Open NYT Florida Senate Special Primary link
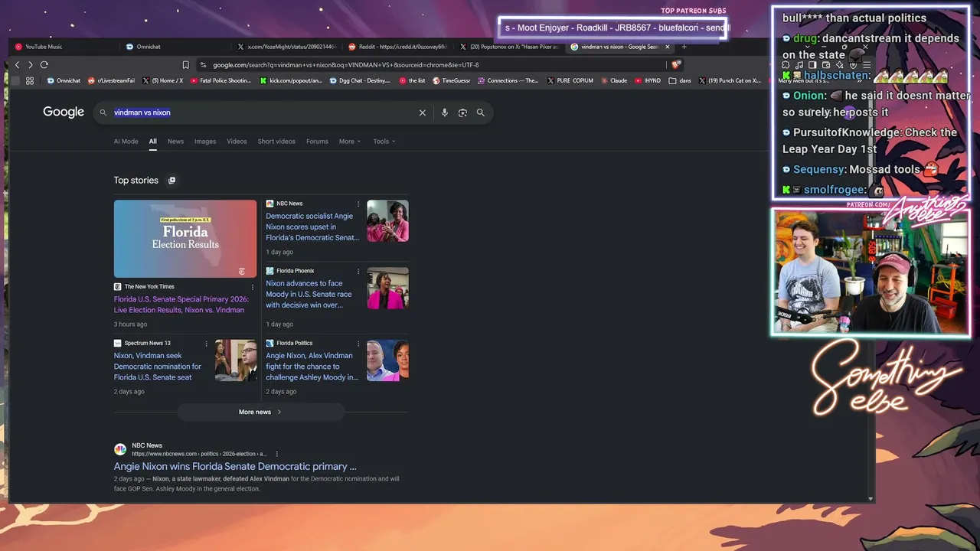Screen dimensions: 980x551 click(180, 305)
